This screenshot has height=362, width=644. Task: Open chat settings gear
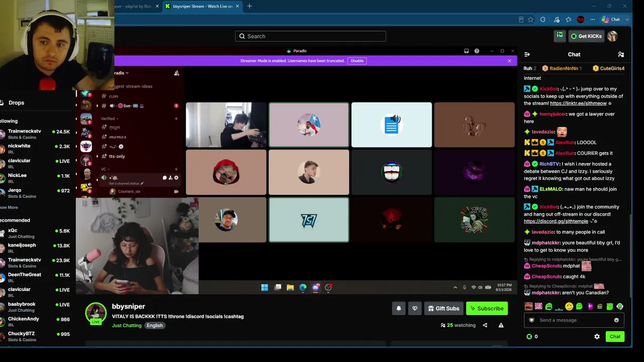pyautogui.click(x=597, y=336)
